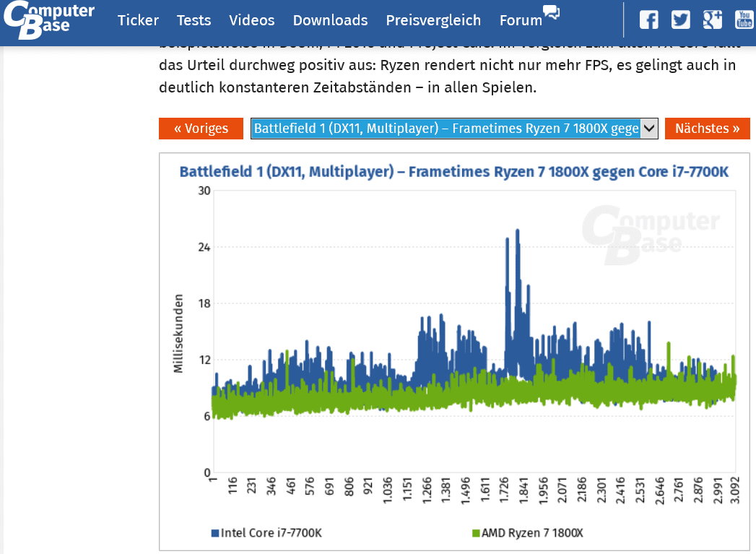Click the y-axis value 24

click(204, 247)
